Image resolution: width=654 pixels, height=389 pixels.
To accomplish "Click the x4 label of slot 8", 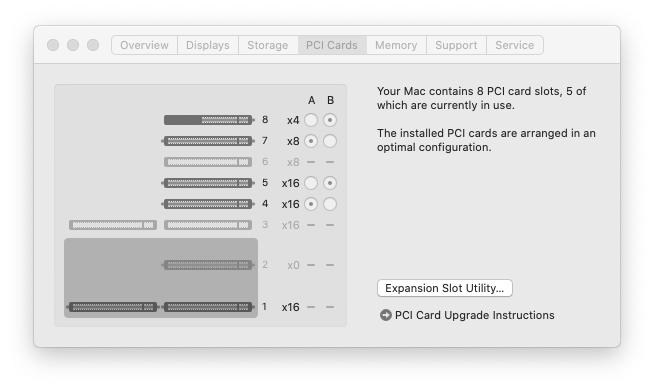I will click(293, 120).
